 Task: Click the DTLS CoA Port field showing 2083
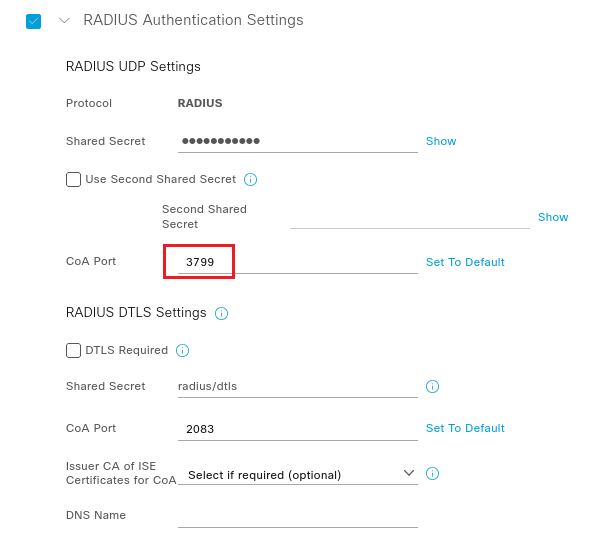tap(297, 429)
